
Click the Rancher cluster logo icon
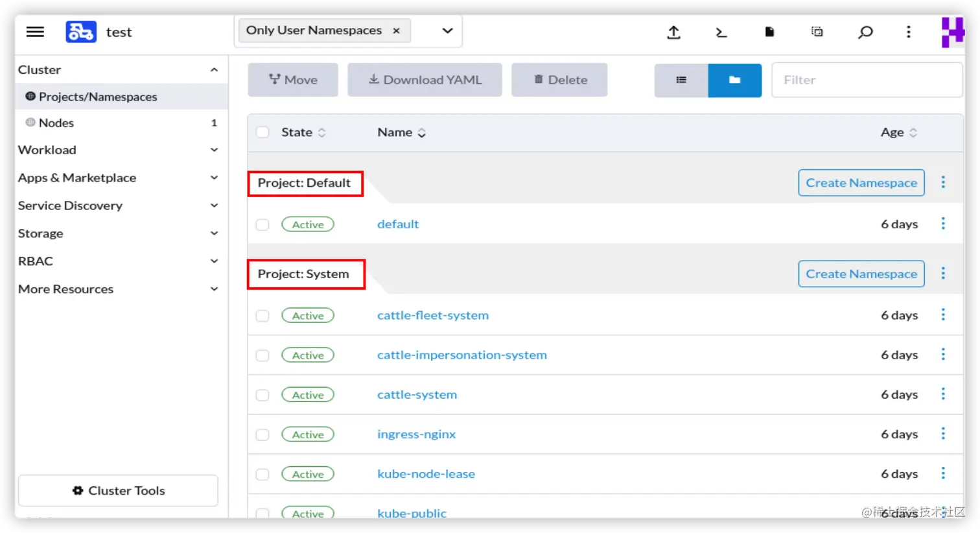tap(81, 32)
